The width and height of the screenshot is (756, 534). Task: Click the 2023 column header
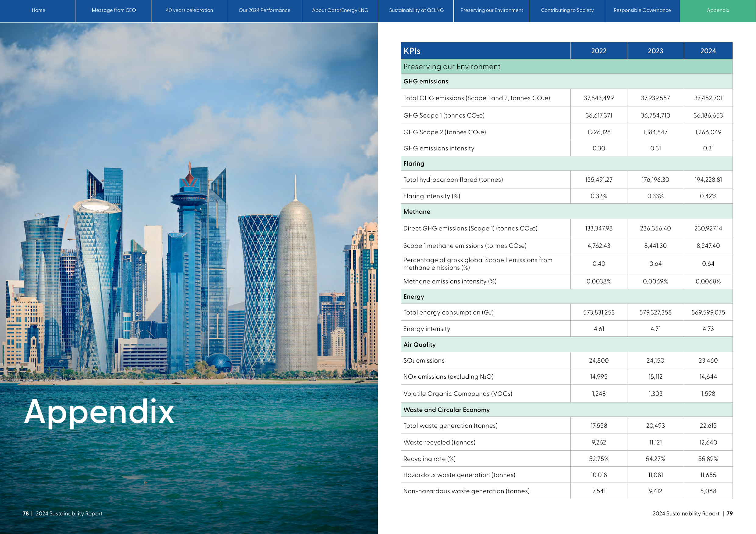pos(655,51)
